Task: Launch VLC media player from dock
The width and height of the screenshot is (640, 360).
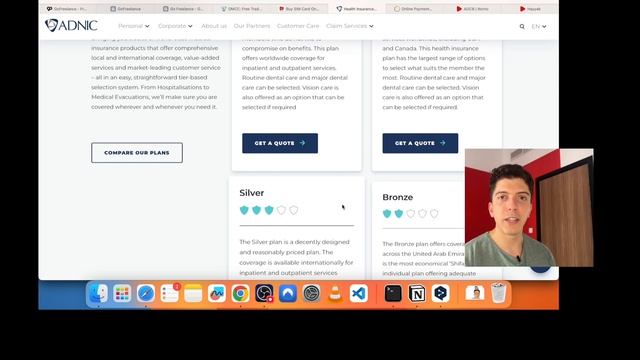Action: point(335,293)
